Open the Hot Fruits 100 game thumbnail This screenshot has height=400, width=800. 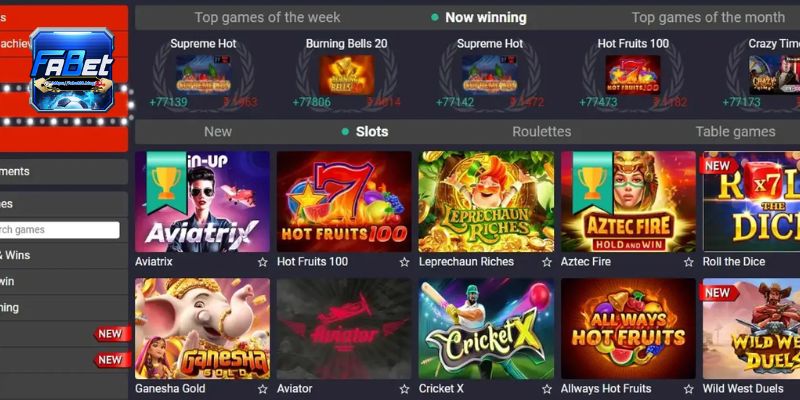(344, 202)
